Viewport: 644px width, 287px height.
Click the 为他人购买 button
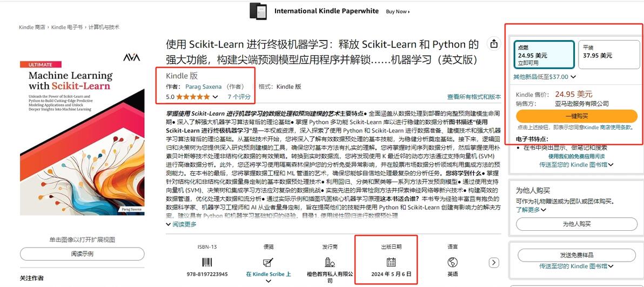(x=576, y=224)
